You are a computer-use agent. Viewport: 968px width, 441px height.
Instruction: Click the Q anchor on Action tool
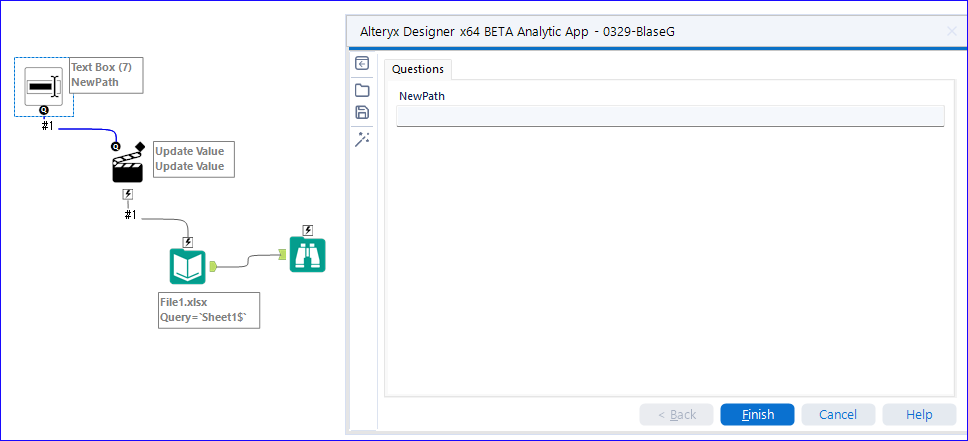[115, 146]
